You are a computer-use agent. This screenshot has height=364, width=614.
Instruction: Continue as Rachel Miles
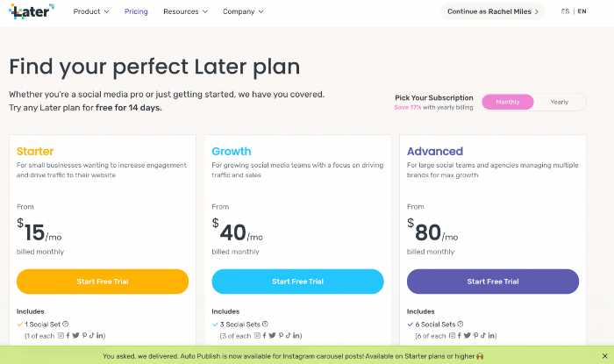click(x=493, y=11)
